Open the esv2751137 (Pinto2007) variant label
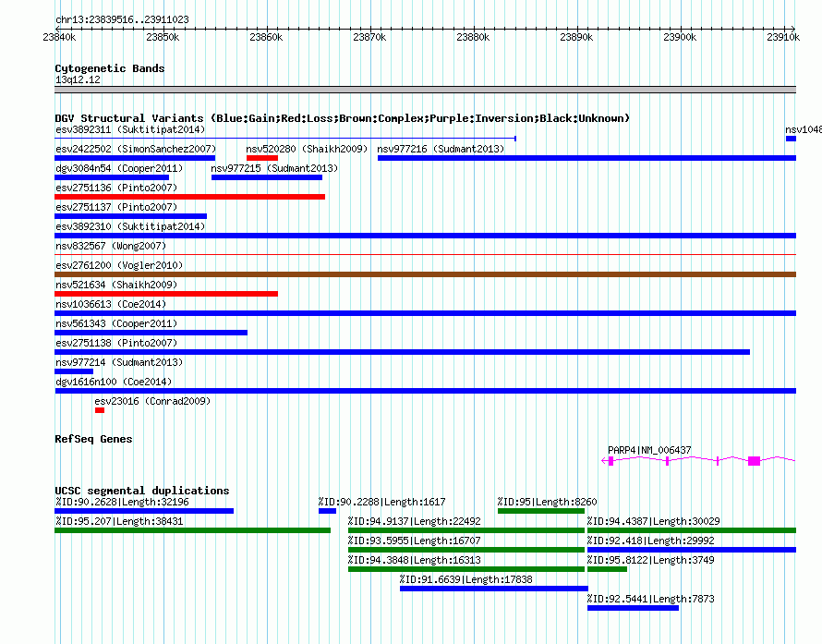Viewport: 822px width, 644px height. [116, 207]
